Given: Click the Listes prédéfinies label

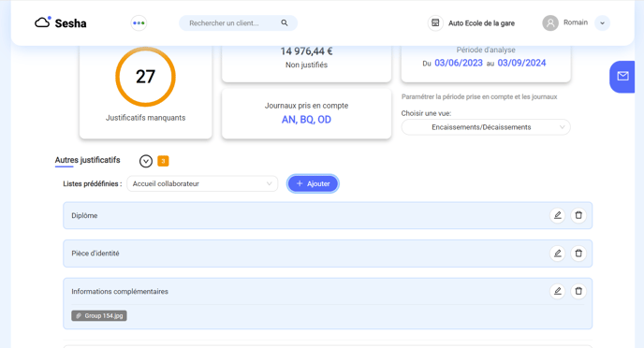Looking at the screenshot, I should [x=93, y=184].
